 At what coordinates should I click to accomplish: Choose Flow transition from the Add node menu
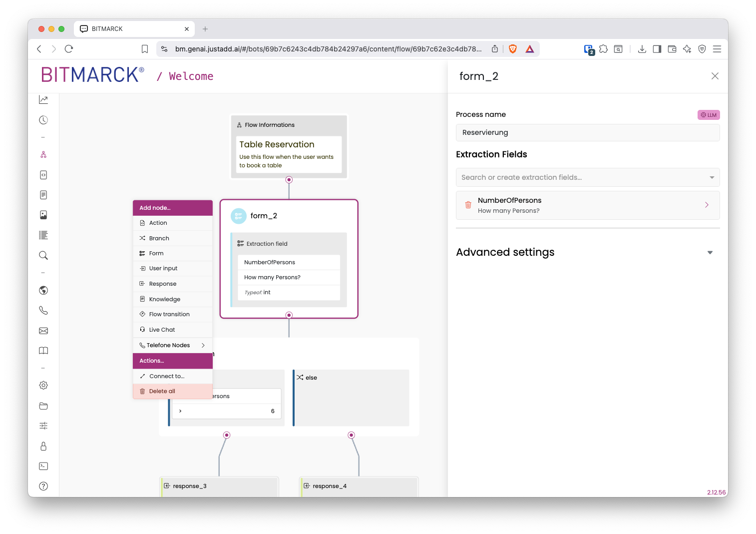coord(173,314)
